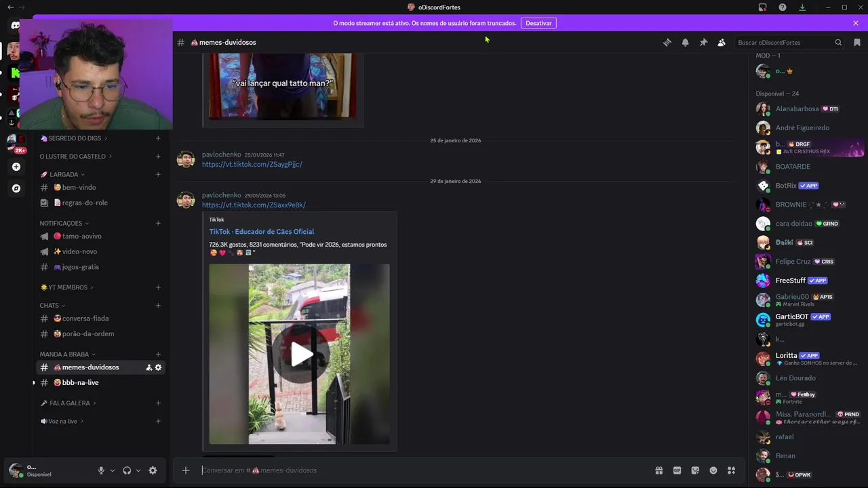
Task: Toggle microphone mute in user panel
Action: point(101,470)
